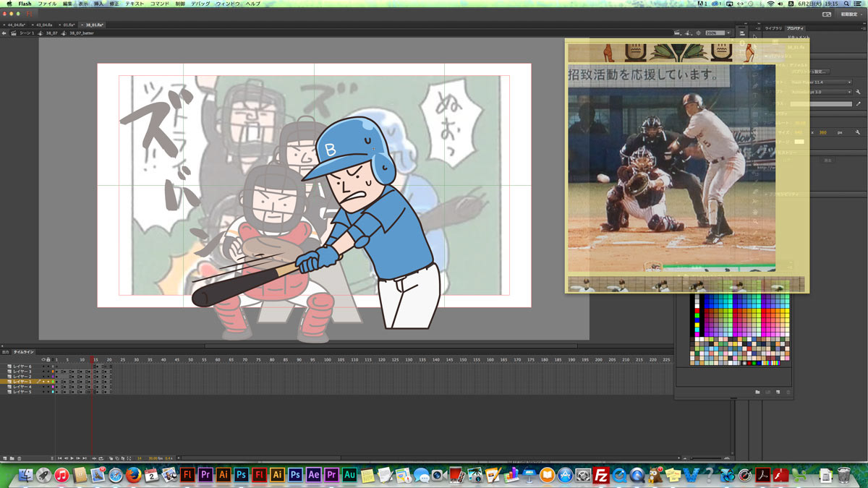This screenshot has width=868, height=488.
Task: Click the Spotlight search icon in menu bar
Action: (x=846, y=4)
